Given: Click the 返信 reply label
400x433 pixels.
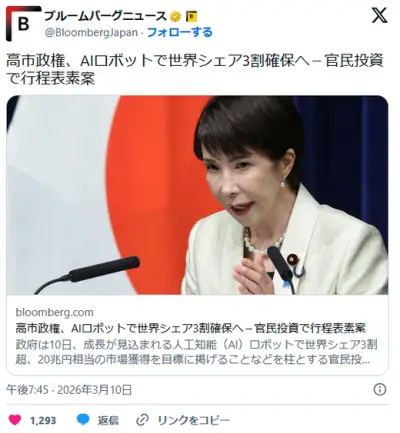Looking at the screenshot, I should 108,420.
